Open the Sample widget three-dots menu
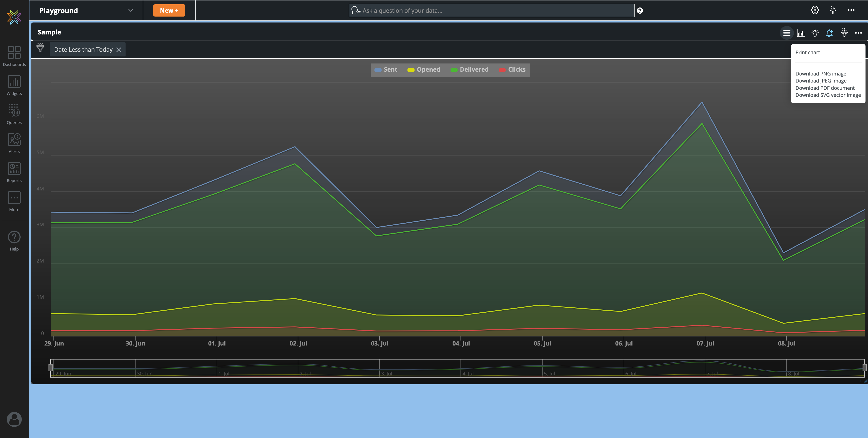Screen dimensions: 868x438 pyautogui.click(x=858, y=33)
